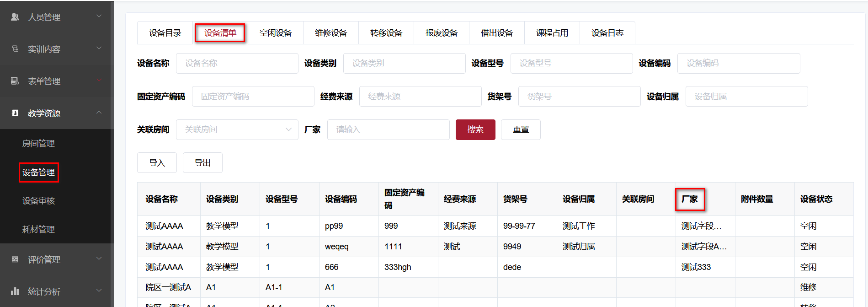
Task: Click the 导入 button
Action: pos(157,163)
